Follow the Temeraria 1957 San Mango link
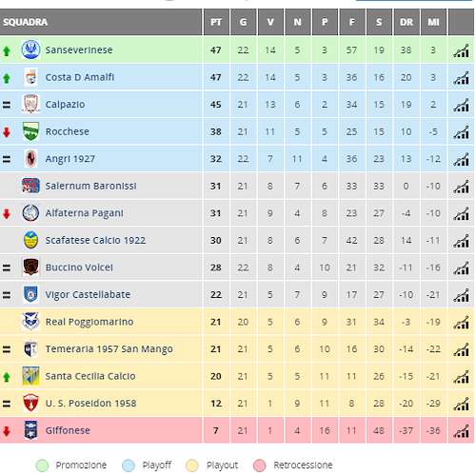 click(109, 349)
